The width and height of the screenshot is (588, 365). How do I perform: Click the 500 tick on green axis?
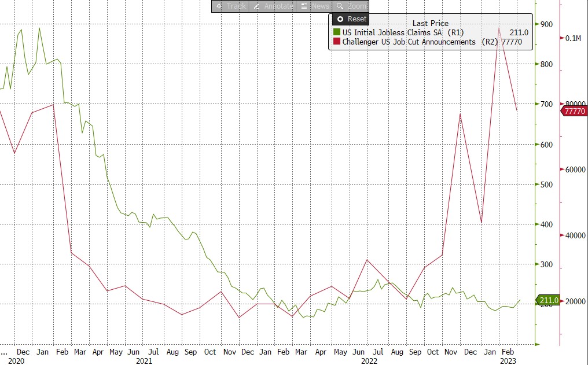[x=547, y=185]
